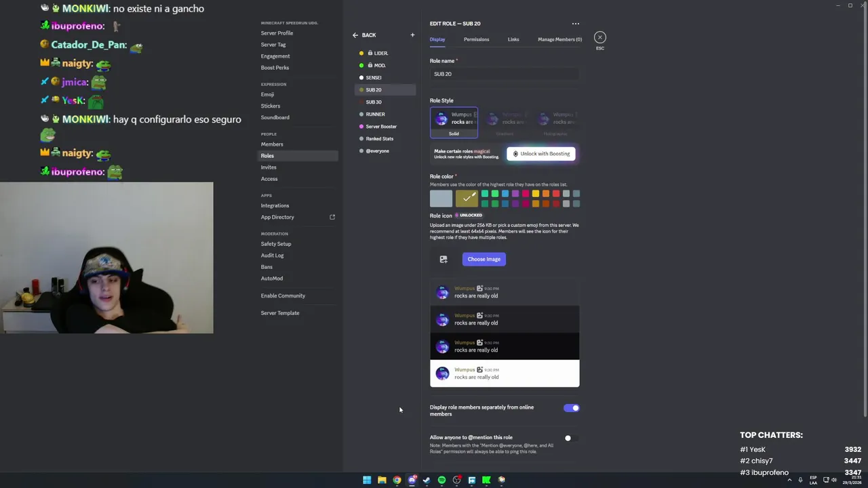Open external link icon next to App Directory
Screen dimensions: 868x488
[x=332, y=217]
